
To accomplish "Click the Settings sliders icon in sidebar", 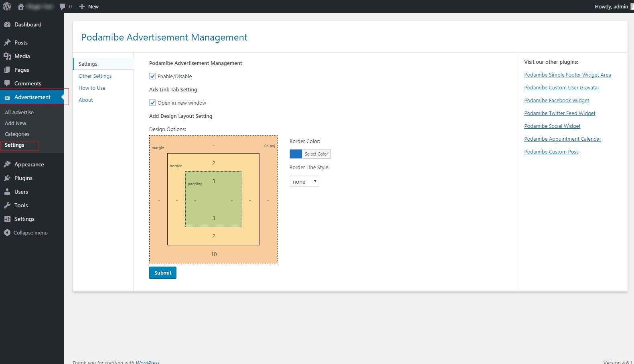I will coord(7,219).
